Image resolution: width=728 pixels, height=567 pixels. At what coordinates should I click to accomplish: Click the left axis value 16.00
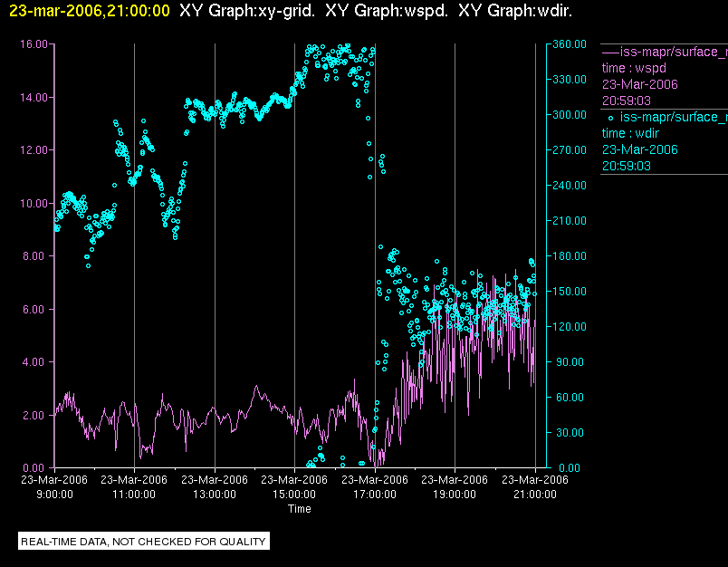[x=34, y=44]
